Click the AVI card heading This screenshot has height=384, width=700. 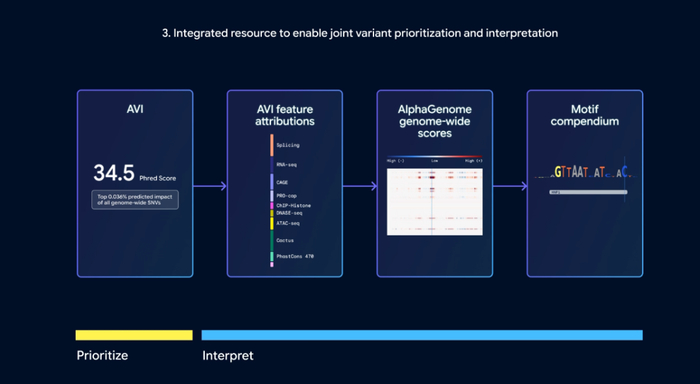[135, 109]
